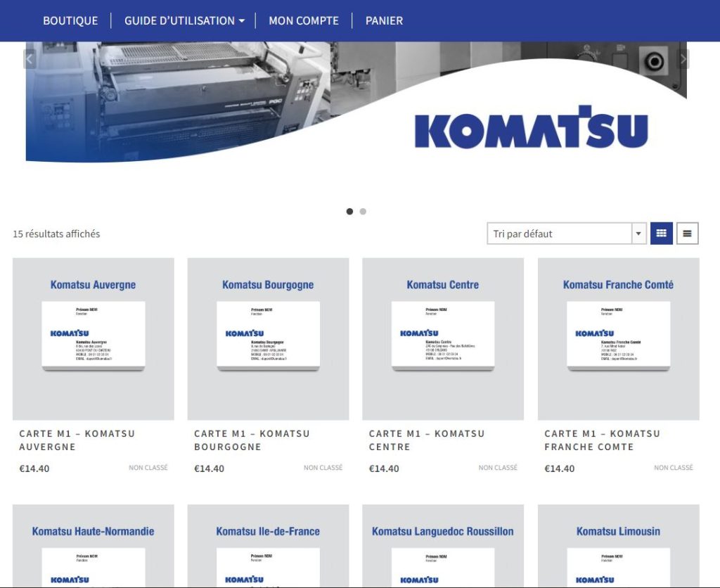Image resolution: width=720 pixels, height=588 pixels.
Task: Open Komatsu Auvergne card thumbnail
Action: coord(94,339)
